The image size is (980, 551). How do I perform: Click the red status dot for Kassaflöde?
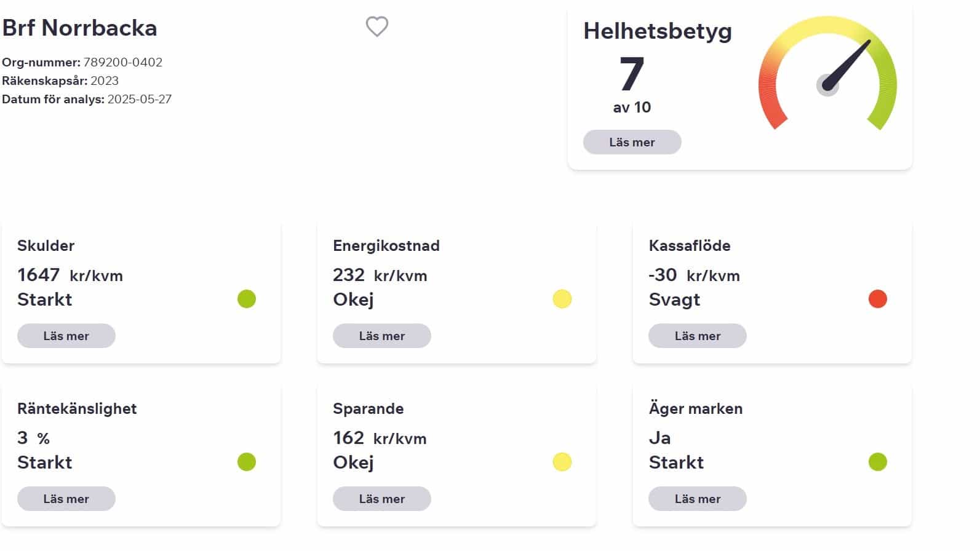point(877,299)
